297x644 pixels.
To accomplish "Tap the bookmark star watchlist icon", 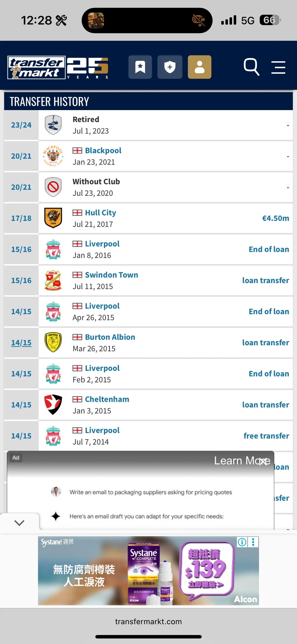I will click(140, 67).
